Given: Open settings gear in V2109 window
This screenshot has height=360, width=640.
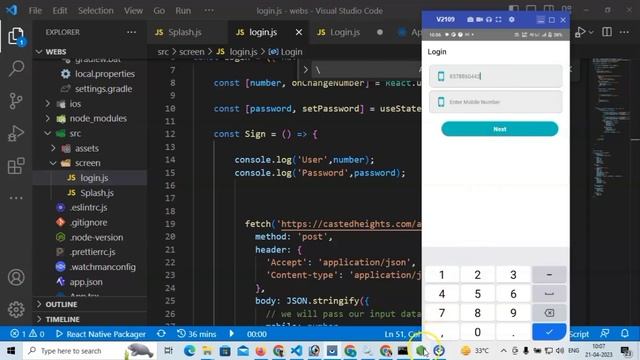Looking at the screenshot, I should (x=512, y=19).
